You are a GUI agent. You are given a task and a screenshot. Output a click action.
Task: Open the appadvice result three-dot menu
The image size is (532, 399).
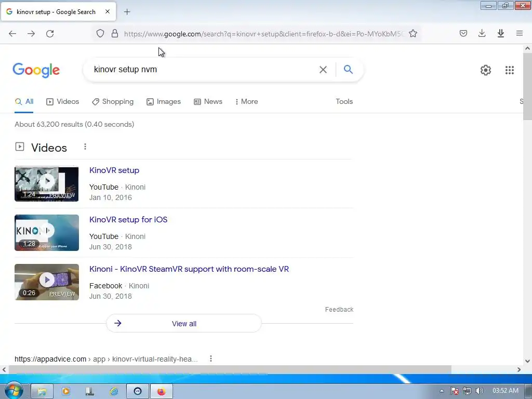(x=211, y=358)
